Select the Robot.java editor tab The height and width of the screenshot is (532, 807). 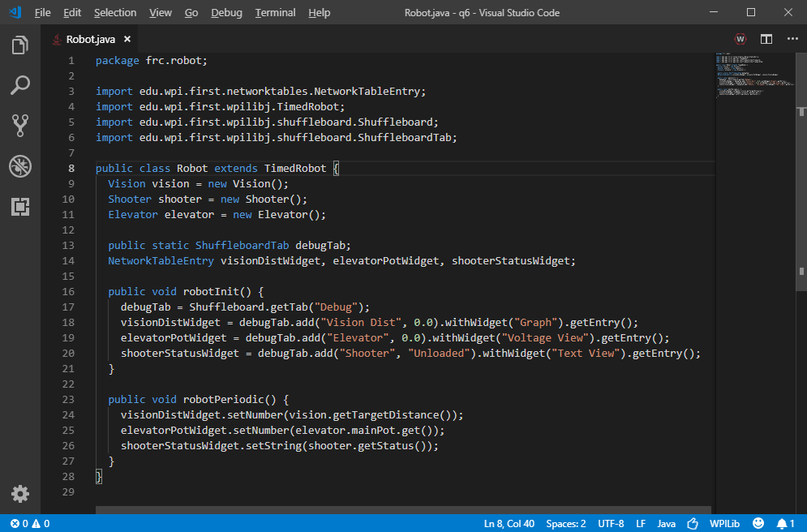click(91, 39)
